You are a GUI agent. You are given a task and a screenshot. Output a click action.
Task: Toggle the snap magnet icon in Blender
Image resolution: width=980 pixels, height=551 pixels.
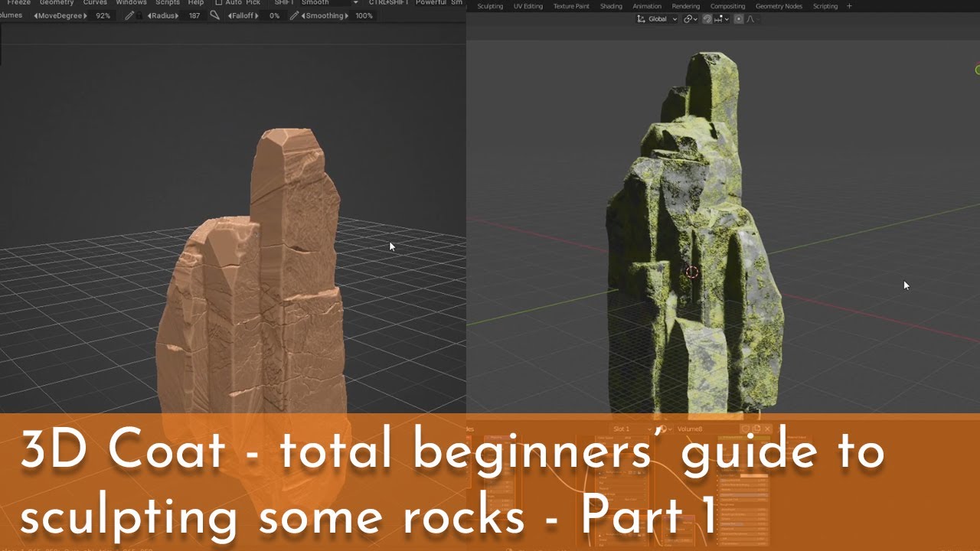tap(707, 19)
